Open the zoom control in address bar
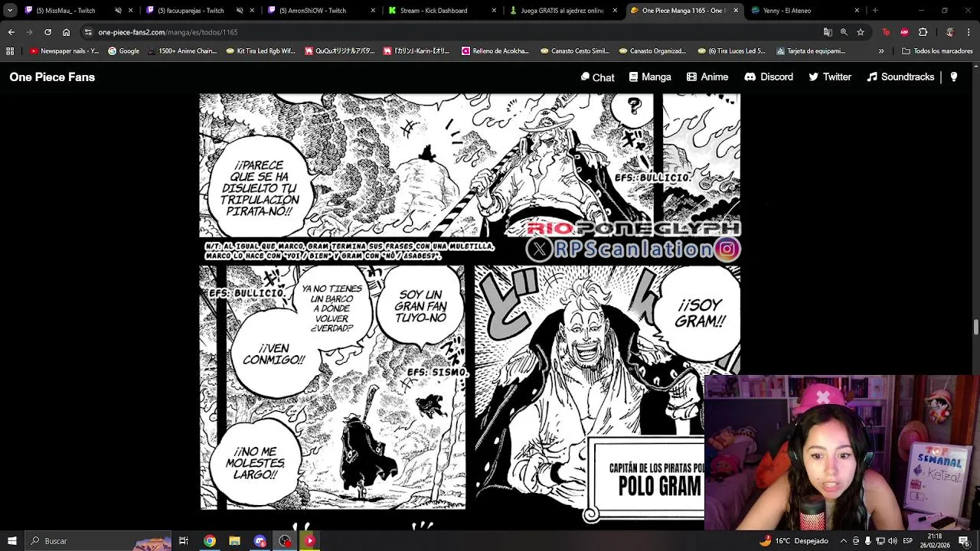 tap(844, 32)
